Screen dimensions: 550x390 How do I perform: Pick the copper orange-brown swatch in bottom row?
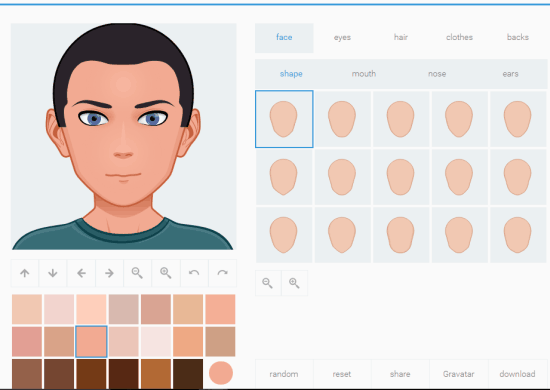[156, 374]
